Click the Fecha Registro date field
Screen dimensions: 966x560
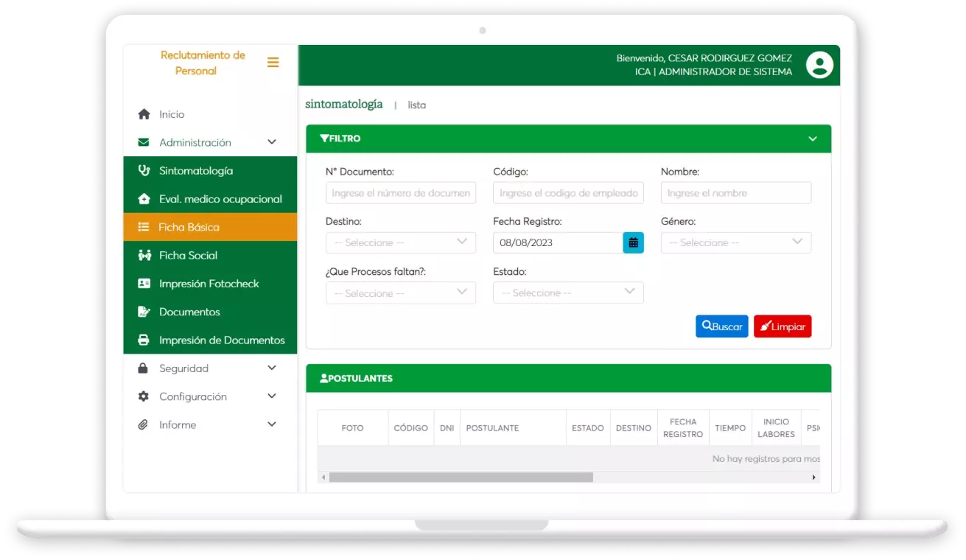[558, 242]
